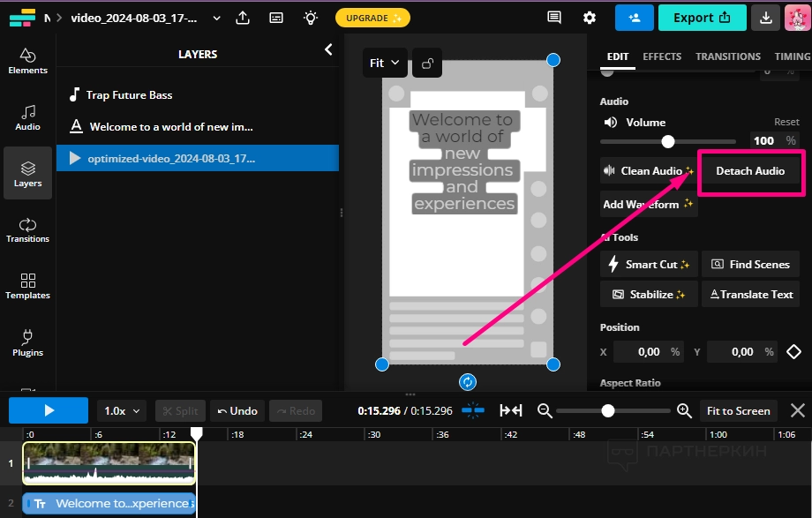Switch to the EFFECTS tab
Viewport: 812px width, 518px height.
(x=662, y=56)
